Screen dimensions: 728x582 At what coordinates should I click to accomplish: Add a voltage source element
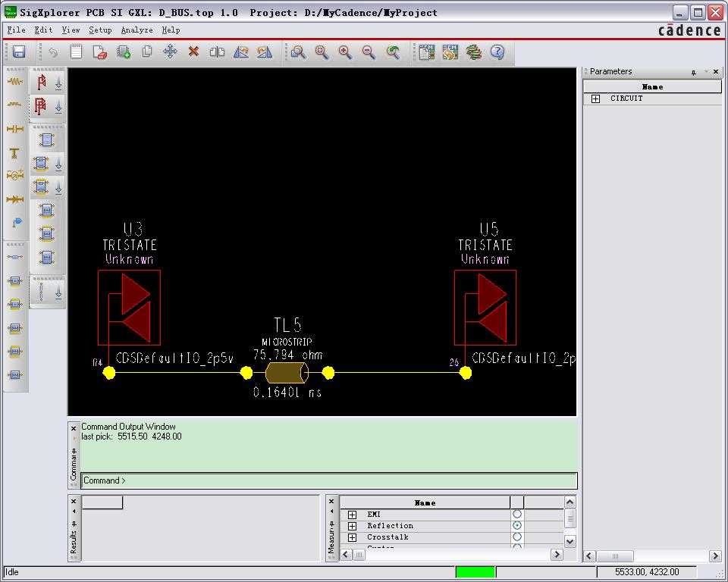(15, 176)
